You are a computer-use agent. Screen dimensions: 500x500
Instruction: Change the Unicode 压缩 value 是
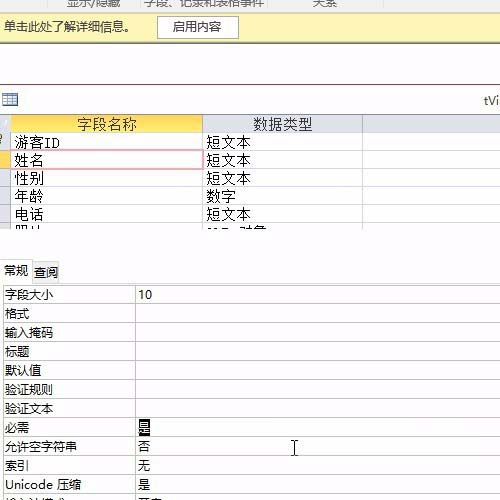click(318, 484)
